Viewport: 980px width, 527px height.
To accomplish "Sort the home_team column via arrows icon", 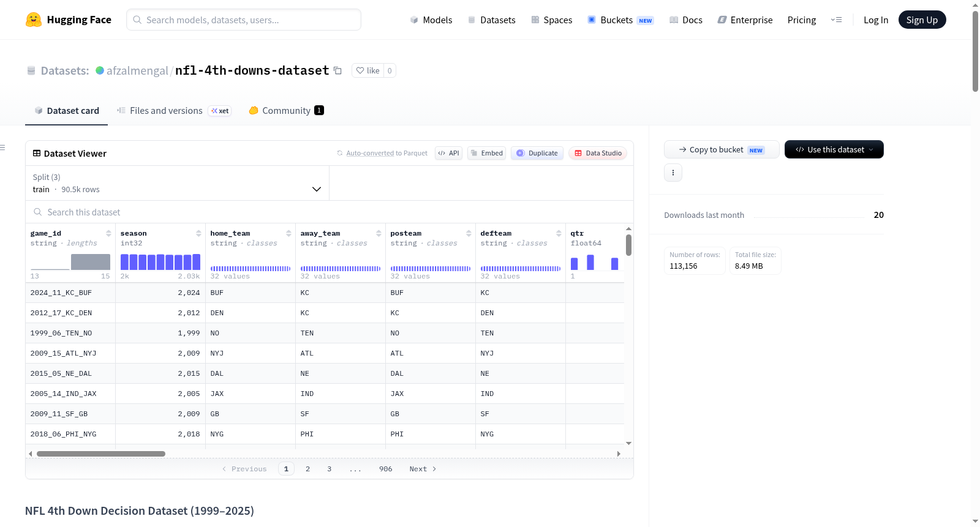I will tap(288, 233).
